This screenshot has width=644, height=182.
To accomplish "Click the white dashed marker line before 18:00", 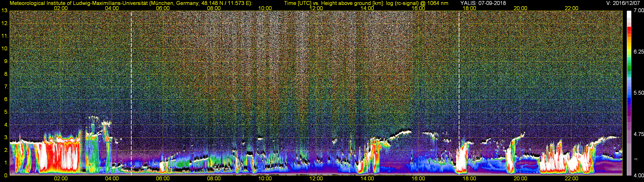I will click(459, 93).
